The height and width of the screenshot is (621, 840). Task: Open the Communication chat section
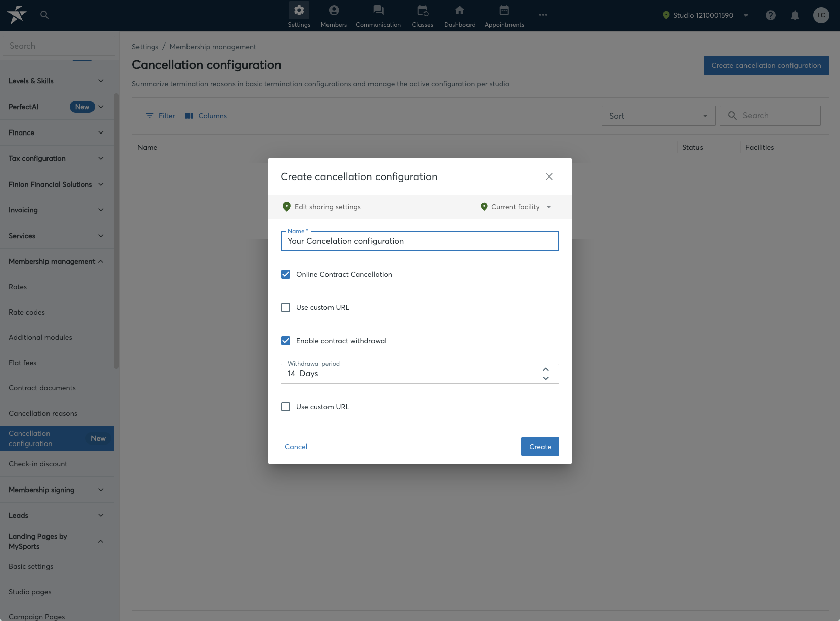click(378, 15)
